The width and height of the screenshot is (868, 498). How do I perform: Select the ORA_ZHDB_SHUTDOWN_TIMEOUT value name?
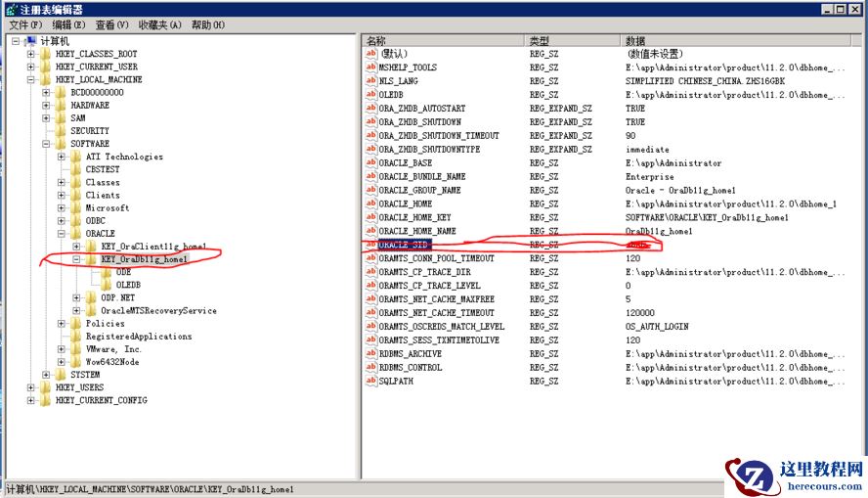(439, 135)
